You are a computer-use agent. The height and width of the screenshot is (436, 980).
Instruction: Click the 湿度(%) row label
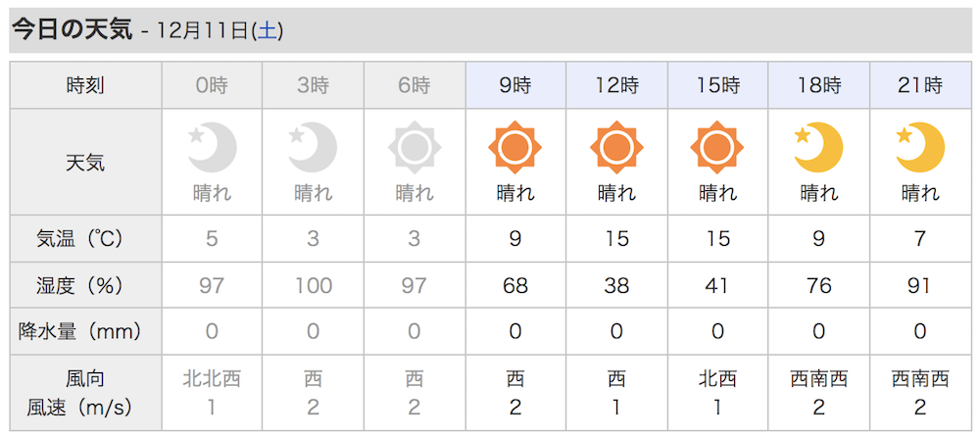pos(85,285)
